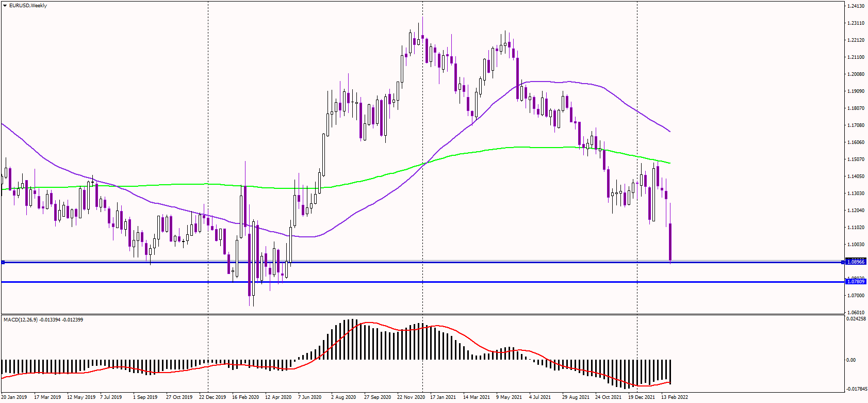Viewport: 868px width, 403px height.
Task: Select the right anchor handle of the 1.08966 line
Action: coord(843,263)
